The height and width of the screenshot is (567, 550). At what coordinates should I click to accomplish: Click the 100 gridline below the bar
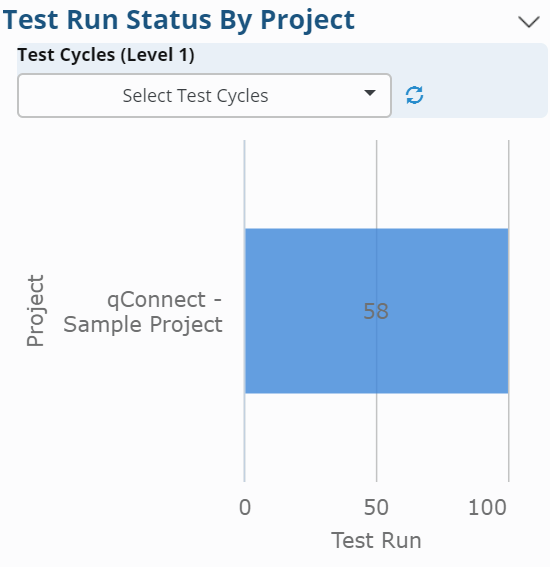click(x=508, y=438)
